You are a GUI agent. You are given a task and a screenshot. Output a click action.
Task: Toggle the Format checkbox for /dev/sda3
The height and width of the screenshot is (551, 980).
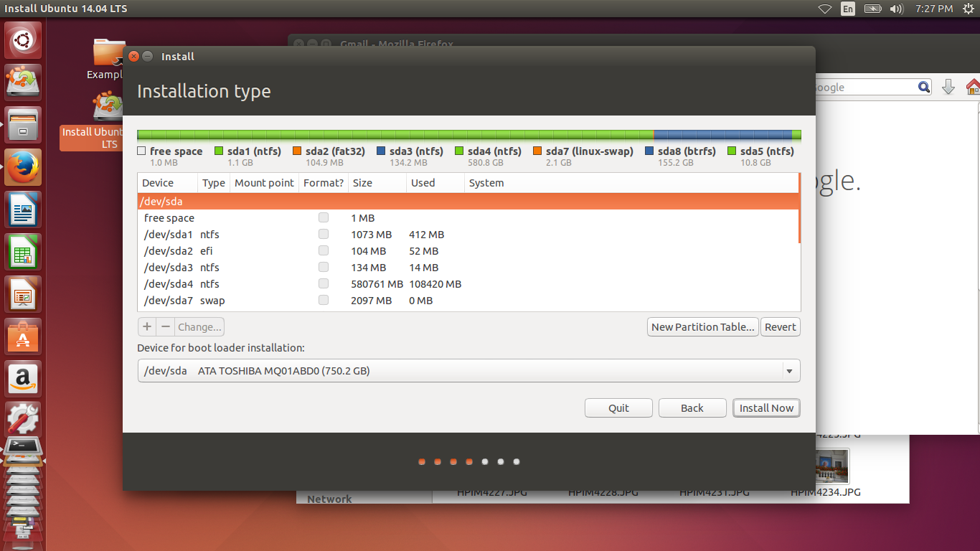(x=324, y=267)
